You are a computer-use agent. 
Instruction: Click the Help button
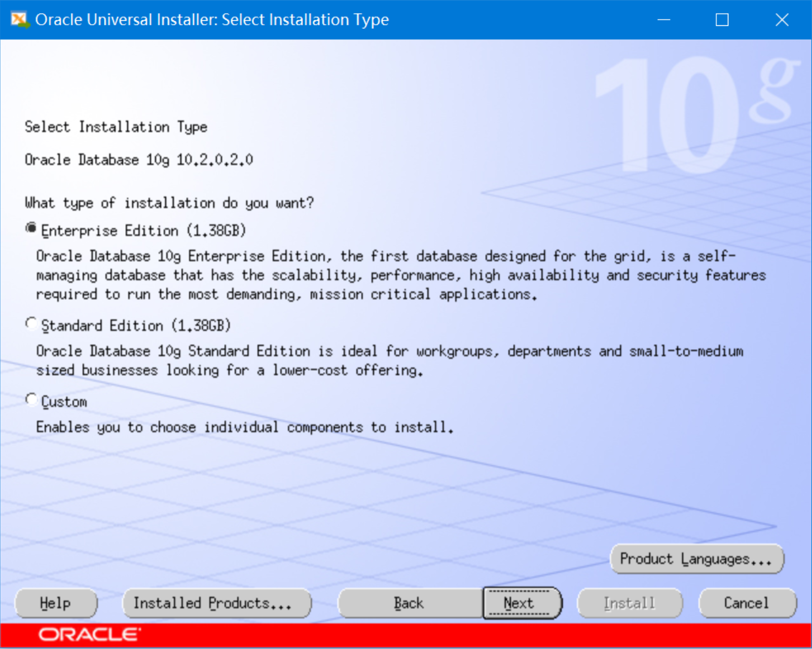[56, 603]
